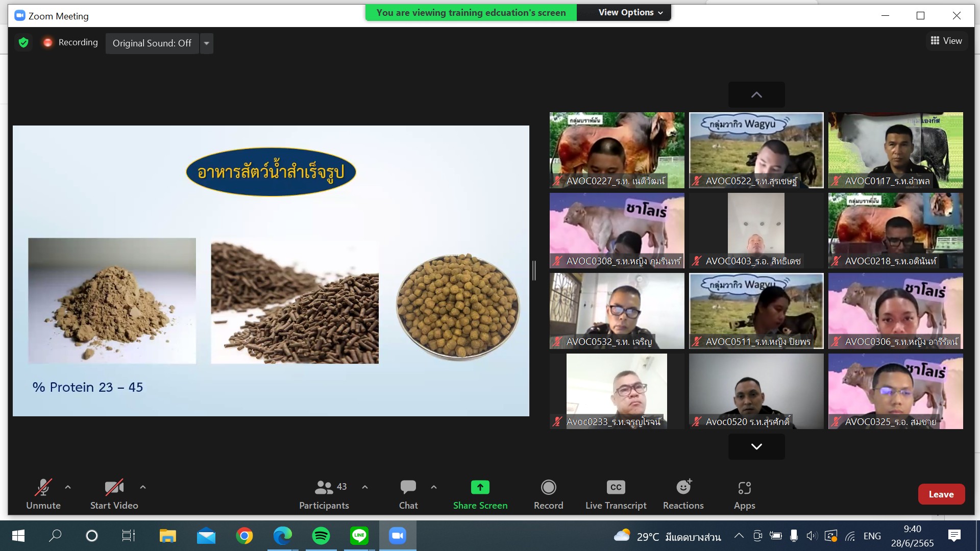Click the Record button
Viewport: 980px width, 551px height.
(549, 494)
